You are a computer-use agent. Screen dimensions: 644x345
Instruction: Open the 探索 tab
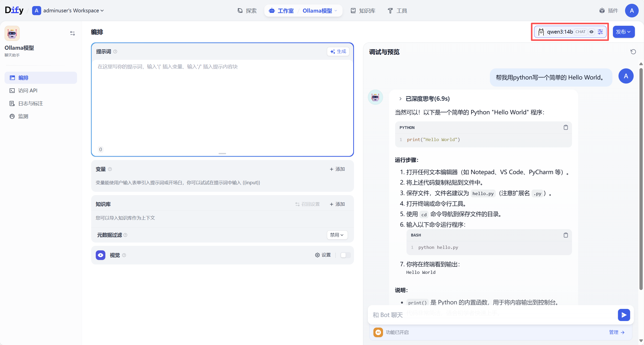point(247,11)
